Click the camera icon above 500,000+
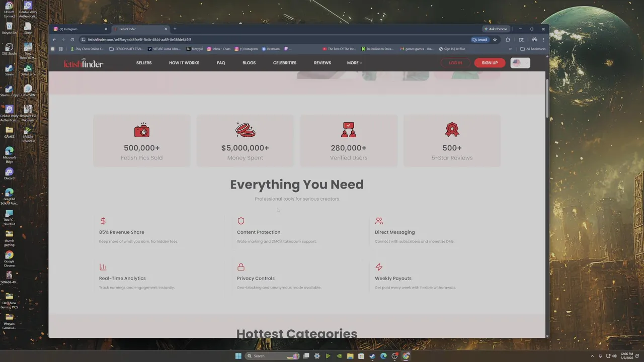This screenshot has width=644, height=362. coord(142,130)
